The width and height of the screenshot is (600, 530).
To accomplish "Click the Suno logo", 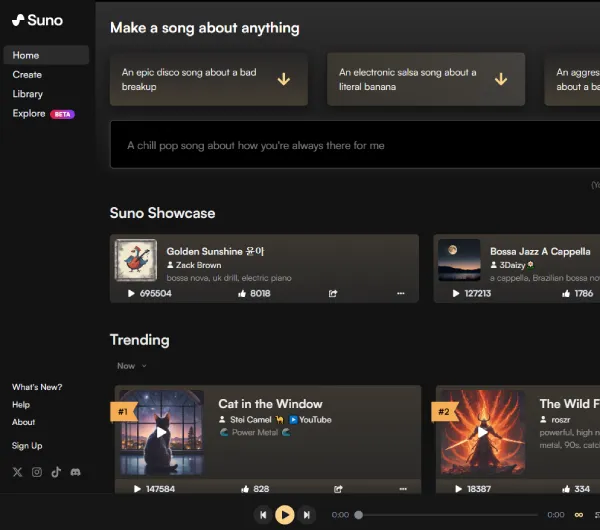I will (37, 20).
